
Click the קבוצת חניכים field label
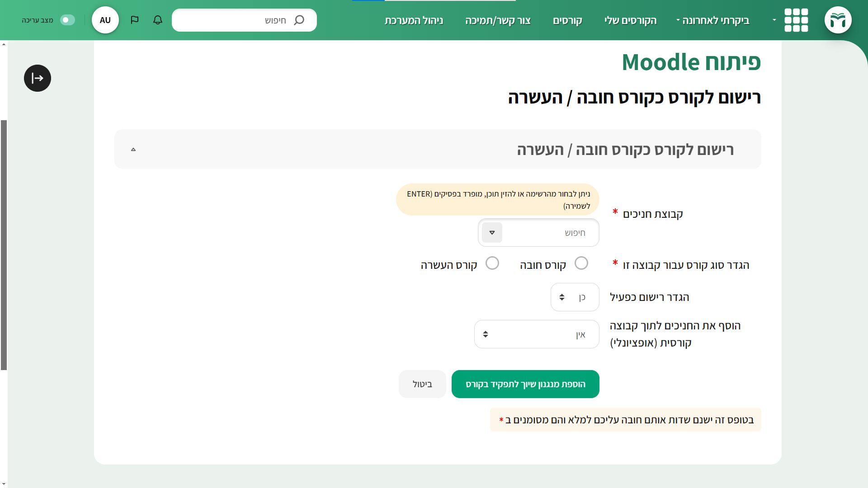pyautogui.click(x=653, y=214)
